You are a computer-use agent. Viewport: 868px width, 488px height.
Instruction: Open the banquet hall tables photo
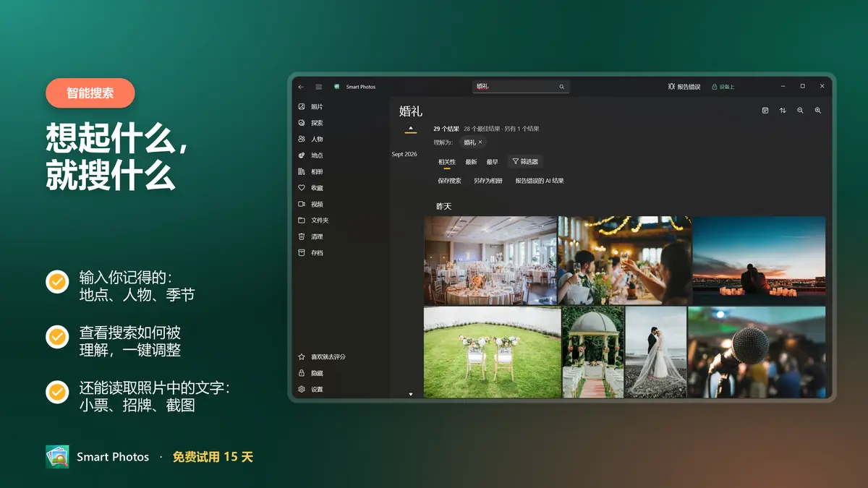(490, 260)
